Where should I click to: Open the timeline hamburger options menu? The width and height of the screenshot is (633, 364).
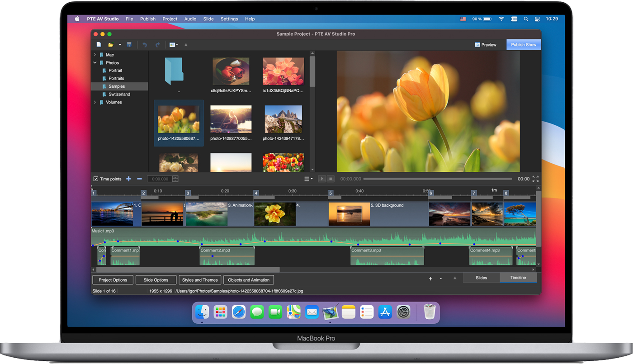[x=308, y=179]
